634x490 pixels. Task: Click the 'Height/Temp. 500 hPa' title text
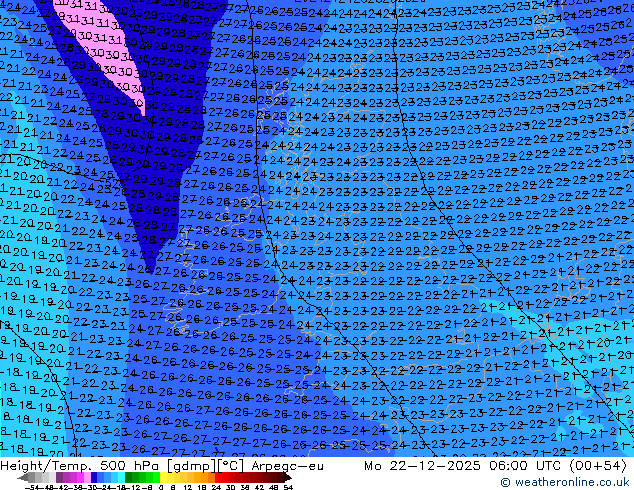tap(81, 466)
